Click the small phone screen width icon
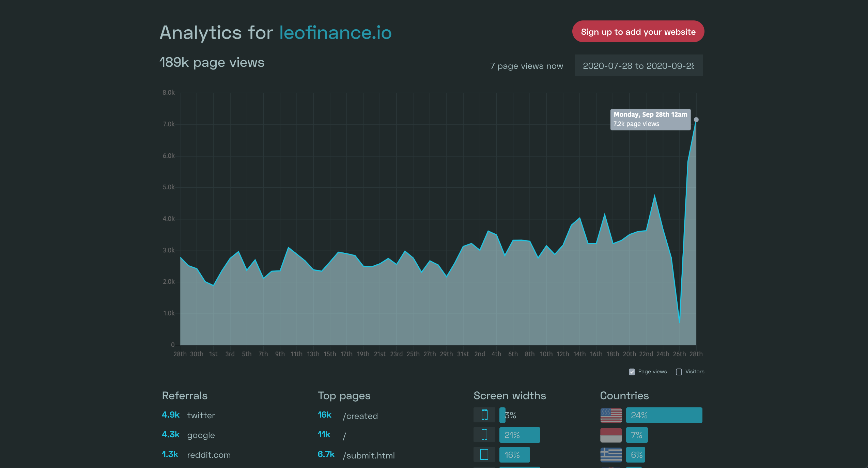Screen dimensions: 868x468 [484, 415]
